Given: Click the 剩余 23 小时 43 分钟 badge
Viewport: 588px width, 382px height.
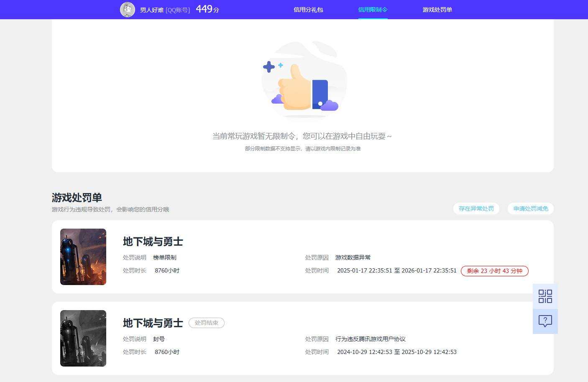Looking at the screenshot, I should (x=495, y=271).
